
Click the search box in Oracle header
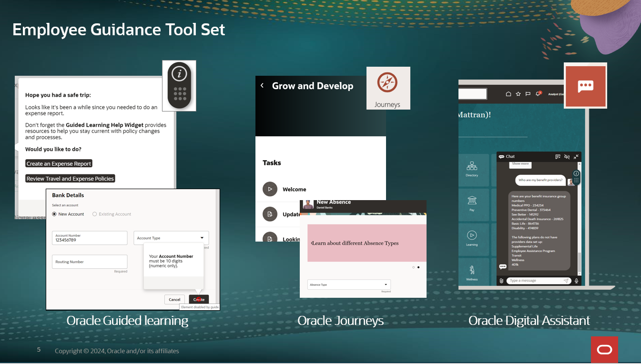472,94
